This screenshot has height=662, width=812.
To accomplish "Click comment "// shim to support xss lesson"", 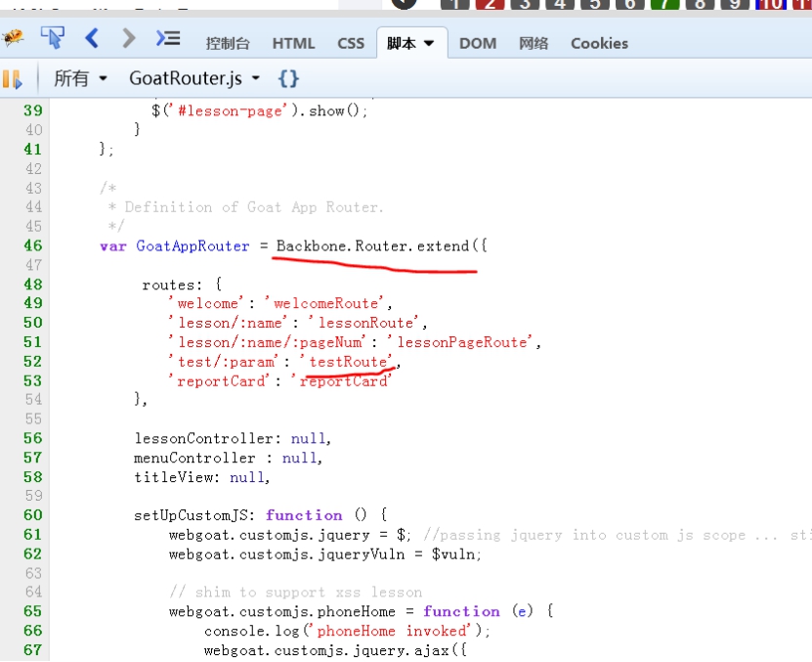I will coord(296,592).
